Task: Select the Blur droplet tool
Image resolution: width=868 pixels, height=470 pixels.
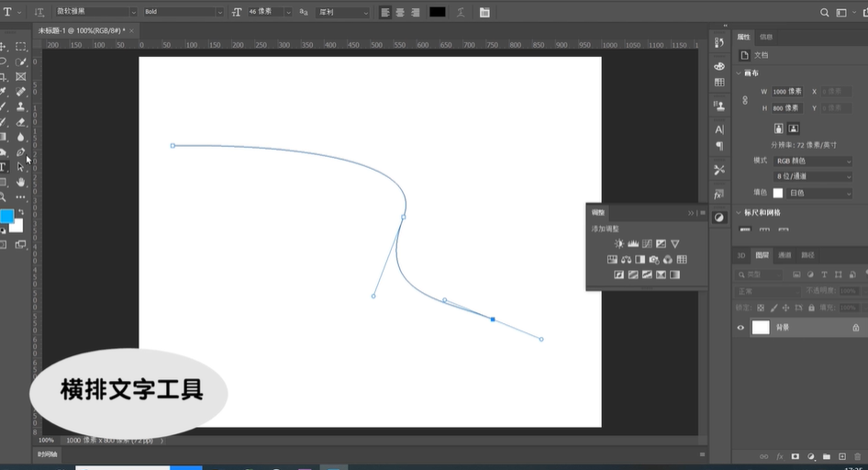Action: coord(21,137)
